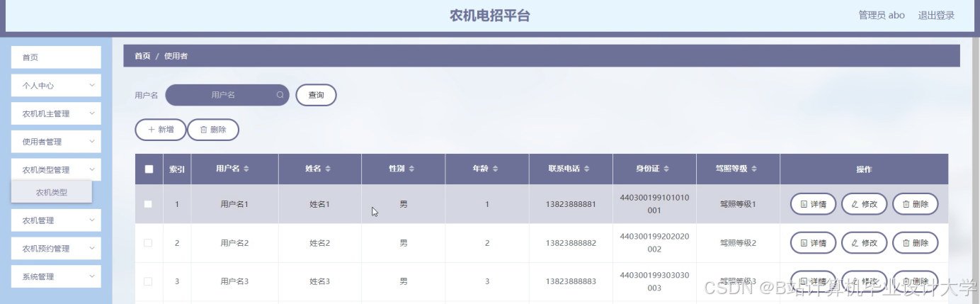The width and height of the screenshot is (980, 304).
Task: Click the 农机电招平台 title
Action: [490, 16]
